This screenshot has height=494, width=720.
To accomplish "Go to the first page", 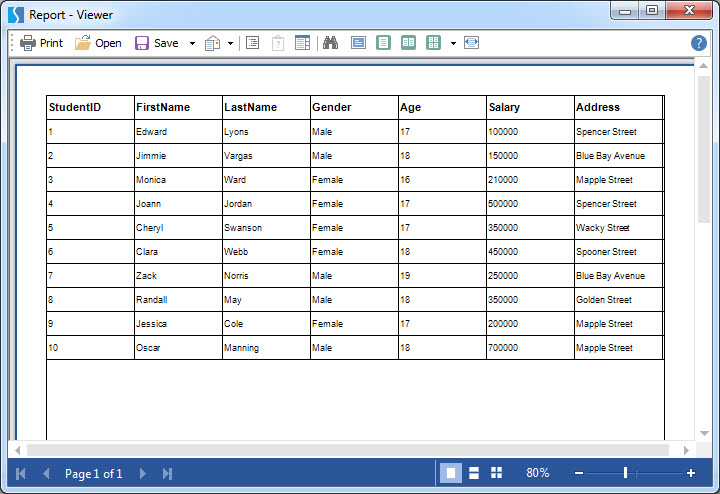I will tap(21, 473).
